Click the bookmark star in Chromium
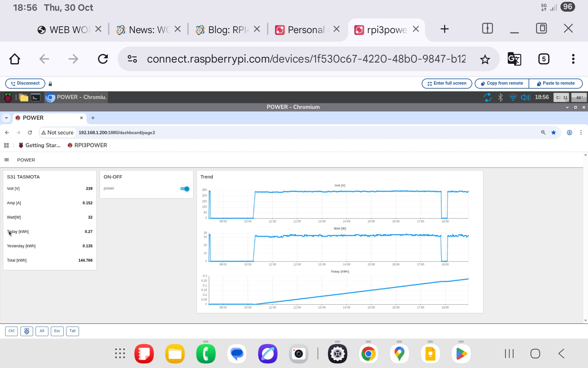This screenshot has height=368, width=588. (x=553, y=132)
